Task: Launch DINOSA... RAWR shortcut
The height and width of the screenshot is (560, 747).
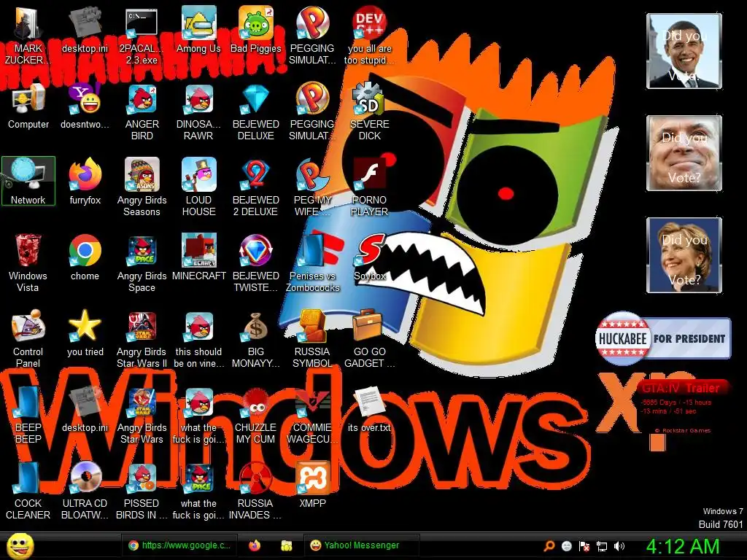Action: coord(198,112)
